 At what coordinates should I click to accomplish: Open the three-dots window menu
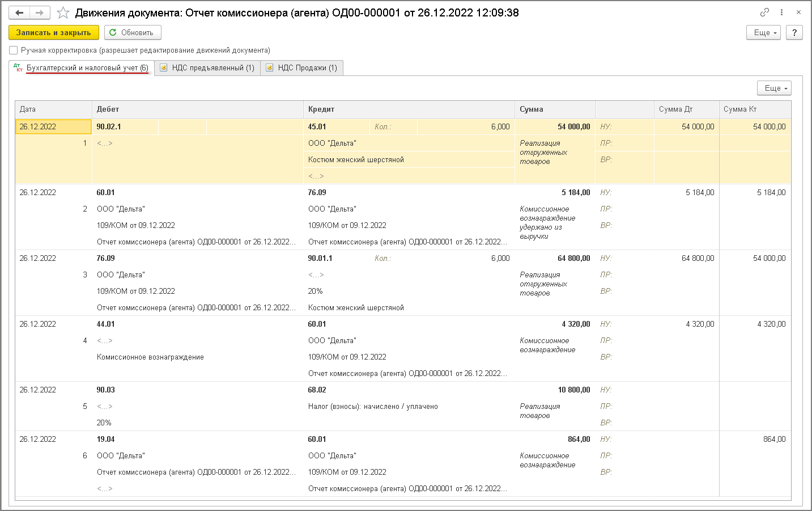point(781,12)
